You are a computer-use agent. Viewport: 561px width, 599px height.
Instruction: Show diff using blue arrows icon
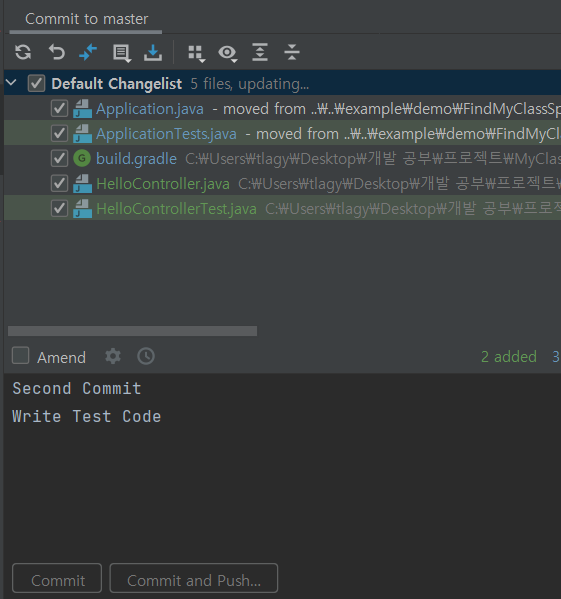tap(88, 52)
